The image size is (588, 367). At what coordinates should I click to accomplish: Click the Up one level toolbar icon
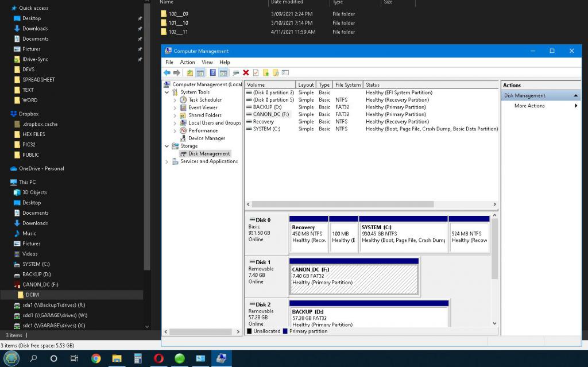[x=190, y=73]
